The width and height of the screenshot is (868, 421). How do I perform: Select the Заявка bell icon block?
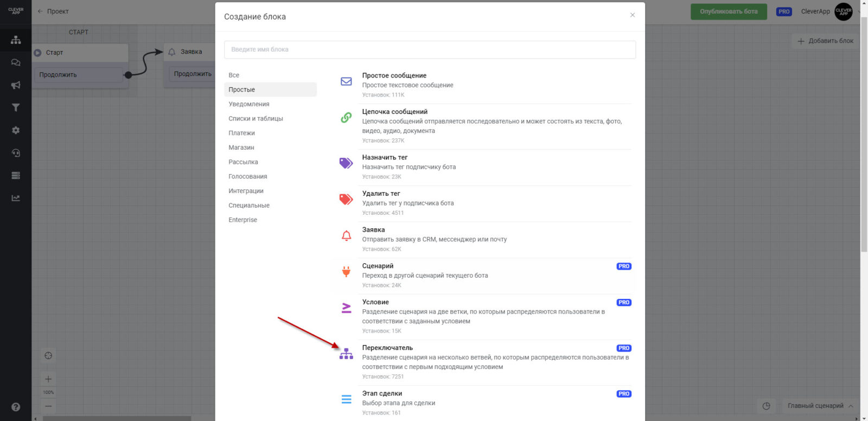[x=346, y=235]
